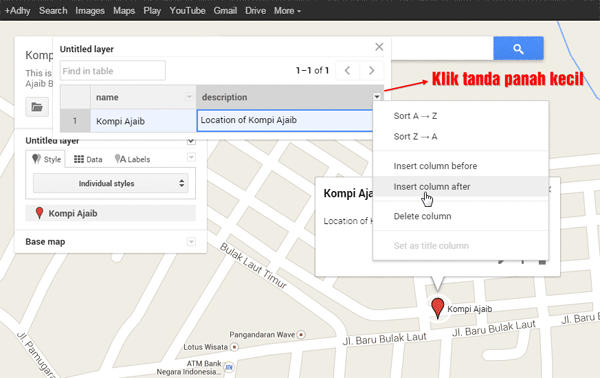Click Pangandaran Wave place marker
Screen dimensions: 600x378
301,335
